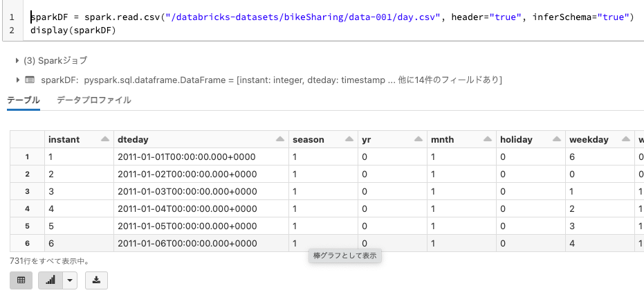Click weekday value 4 in row 6

click(600, 243)
